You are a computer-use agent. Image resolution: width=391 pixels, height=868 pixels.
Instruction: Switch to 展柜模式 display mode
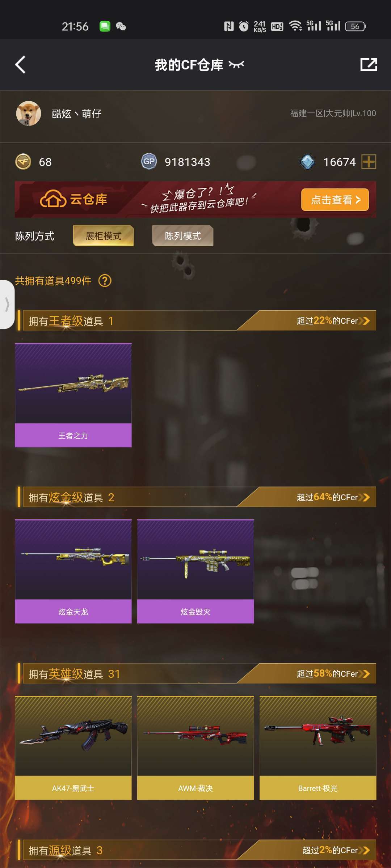click(104, 236)
